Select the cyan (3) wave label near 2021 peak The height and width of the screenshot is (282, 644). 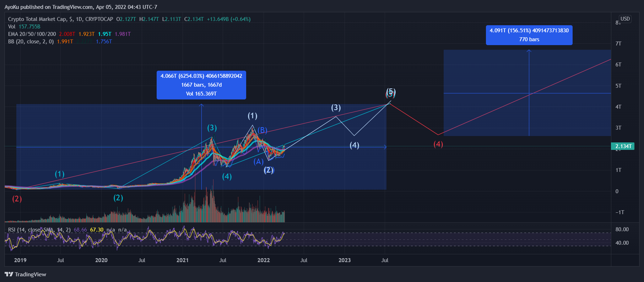[x=212, y=128]
